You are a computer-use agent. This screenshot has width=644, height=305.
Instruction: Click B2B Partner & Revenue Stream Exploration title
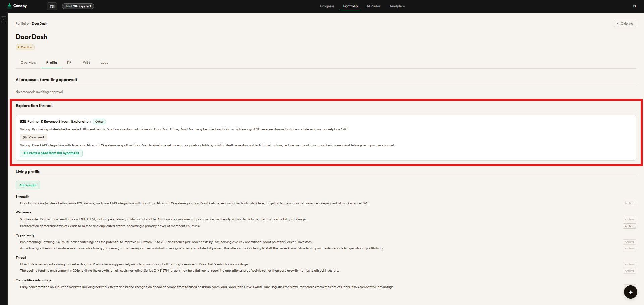[55, 122]
